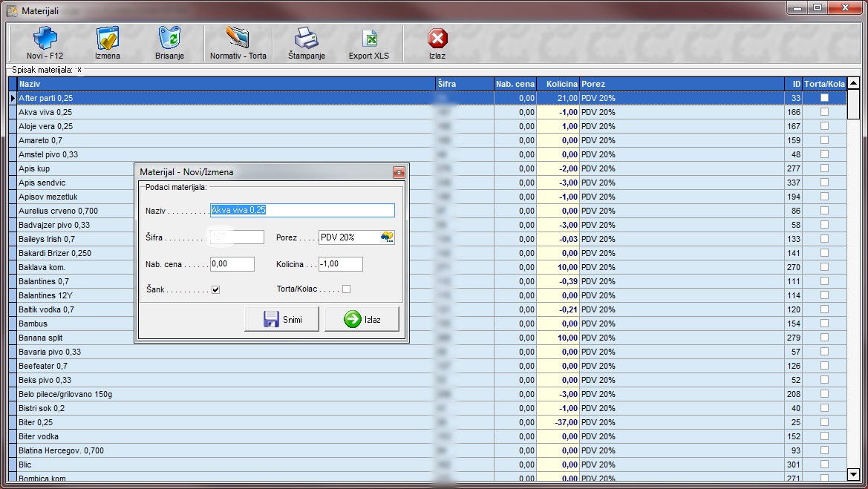Click the Izlaz button in dialog

click(x=362, y=319)
